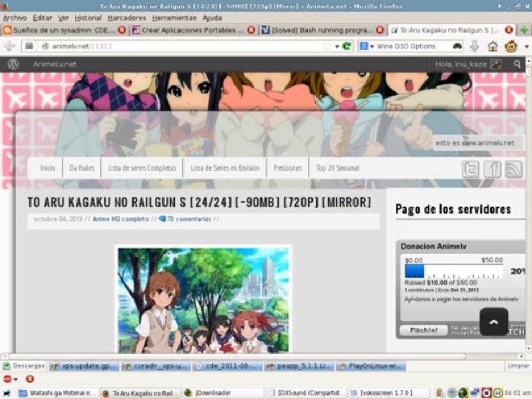Click inu_kaze user avatar icon
The image size is (532, 399).
pos(496,64)
